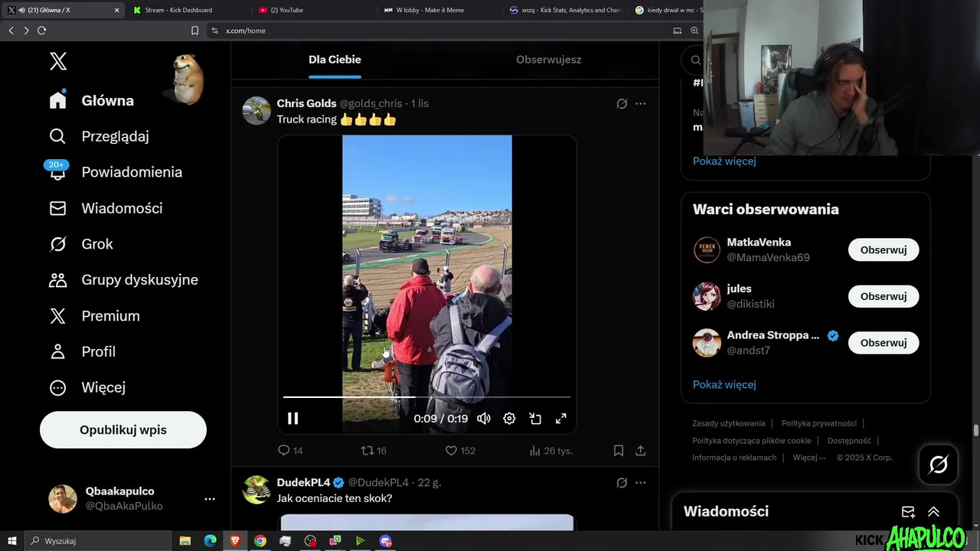
Task: Open account menu dots next to Qbaakapulco
Action: [210, 499]
